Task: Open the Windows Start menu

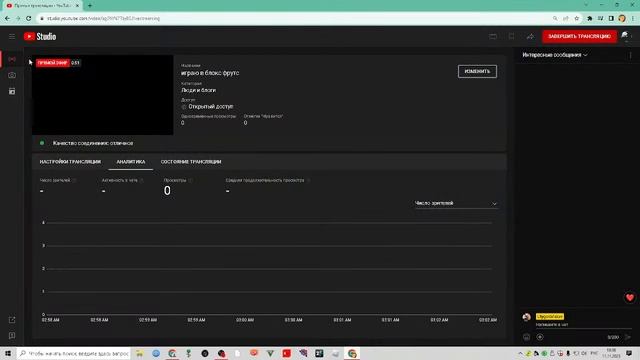Action: point(8,353)
